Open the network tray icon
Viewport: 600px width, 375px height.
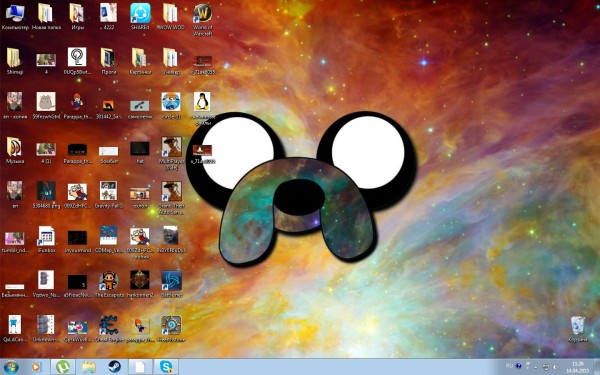(546, 367)
